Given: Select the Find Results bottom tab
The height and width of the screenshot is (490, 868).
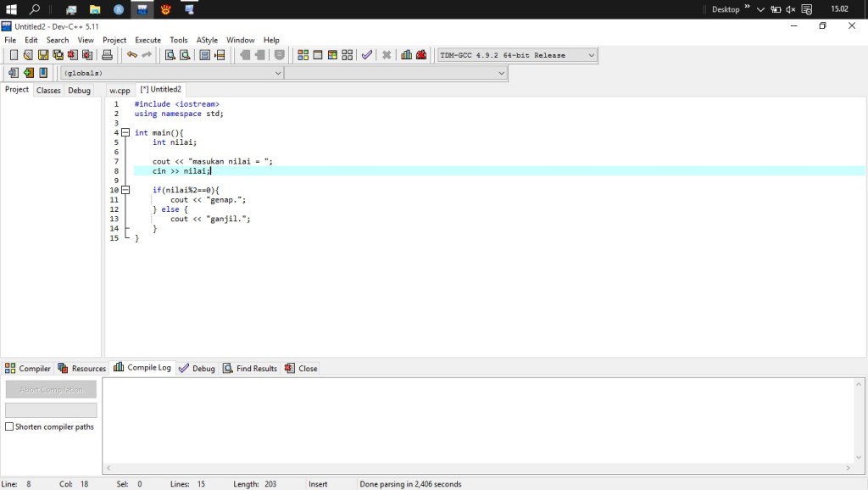Looking at the screenshot, I should (250, 368).
